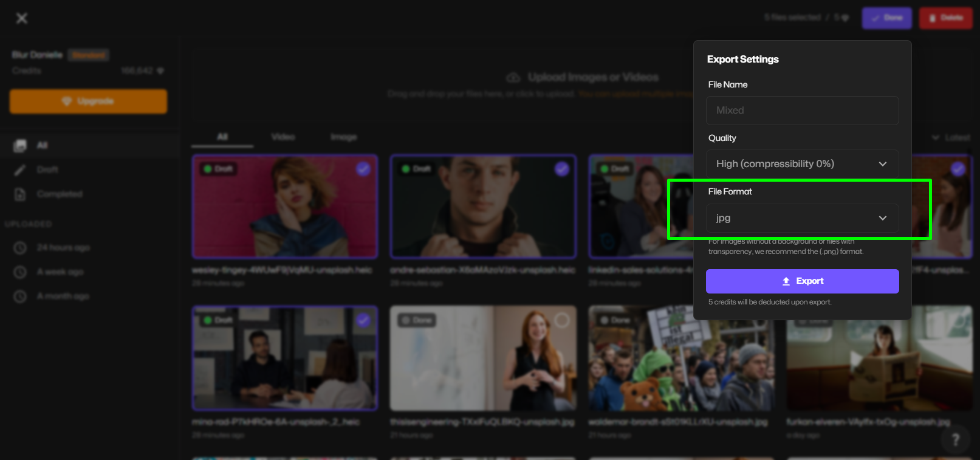980x460 pixels.
Task: Click the help question mark icon
Action: pyautogui.click(x=955, y=439)
